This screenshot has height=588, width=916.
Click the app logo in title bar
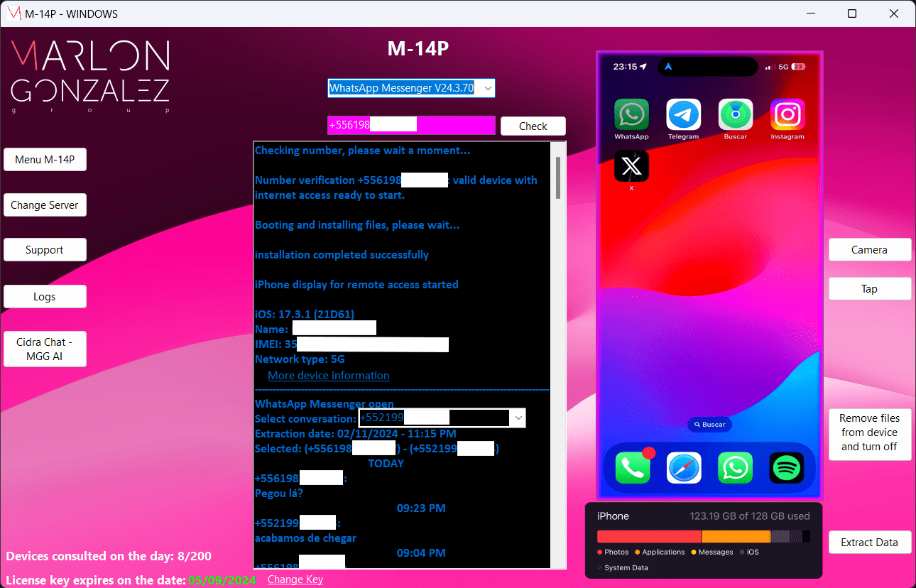coord(13,13)
